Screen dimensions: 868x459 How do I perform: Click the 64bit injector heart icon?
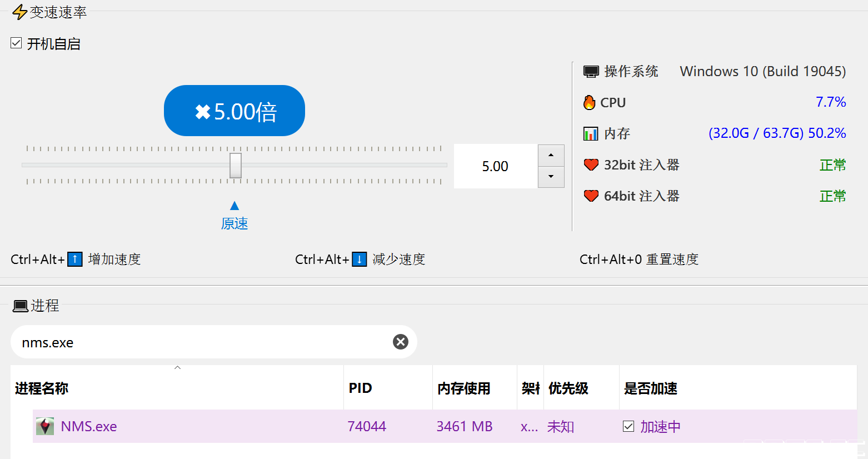pos(591,196)
